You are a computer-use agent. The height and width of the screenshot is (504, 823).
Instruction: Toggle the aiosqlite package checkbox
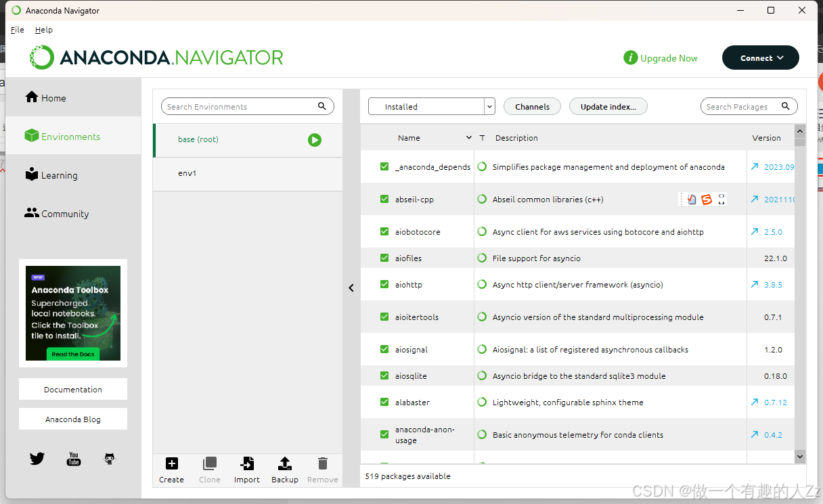coord(384,375)
